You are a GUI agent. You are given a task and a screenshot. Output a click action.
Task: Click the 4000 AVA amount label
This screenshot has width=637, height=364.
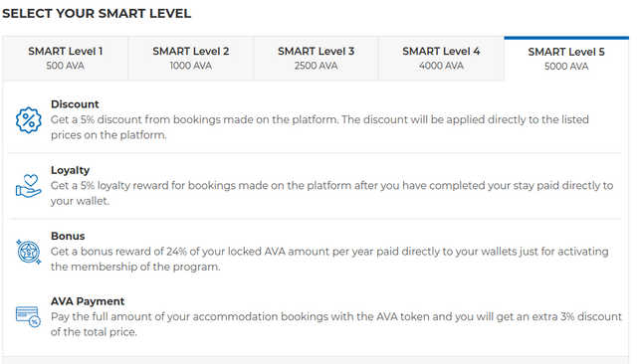[x=441, y=66]
